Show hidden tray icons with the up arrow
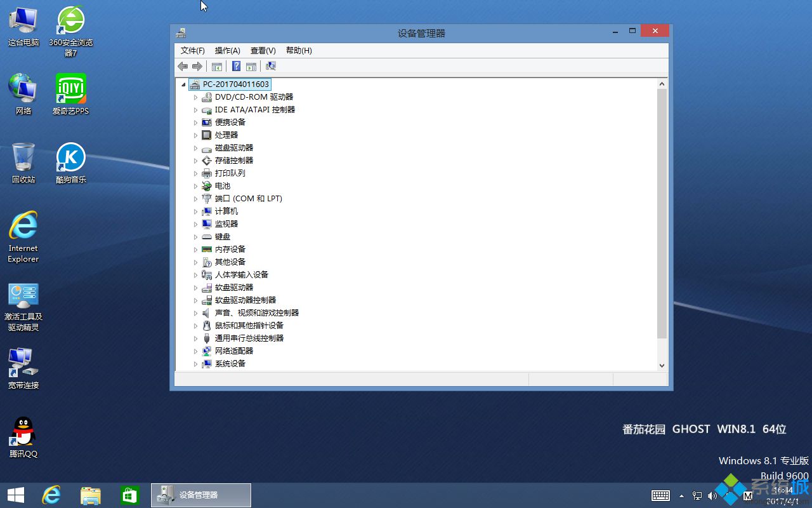812x508 pixels. coord(682,495)
